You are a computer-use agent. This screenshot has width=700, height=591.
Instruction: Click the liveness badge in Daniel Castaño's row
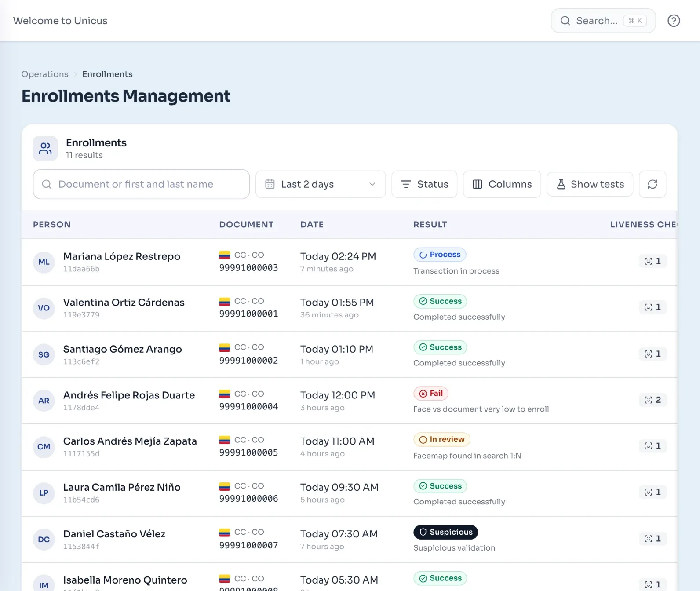[x=653, y=539]
